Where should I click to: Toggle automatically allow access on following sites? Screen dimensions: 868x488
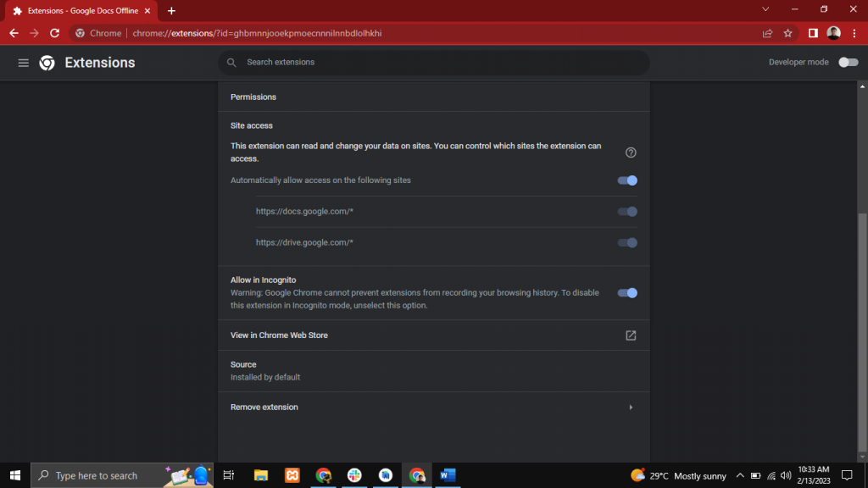[x=627, y=180]
